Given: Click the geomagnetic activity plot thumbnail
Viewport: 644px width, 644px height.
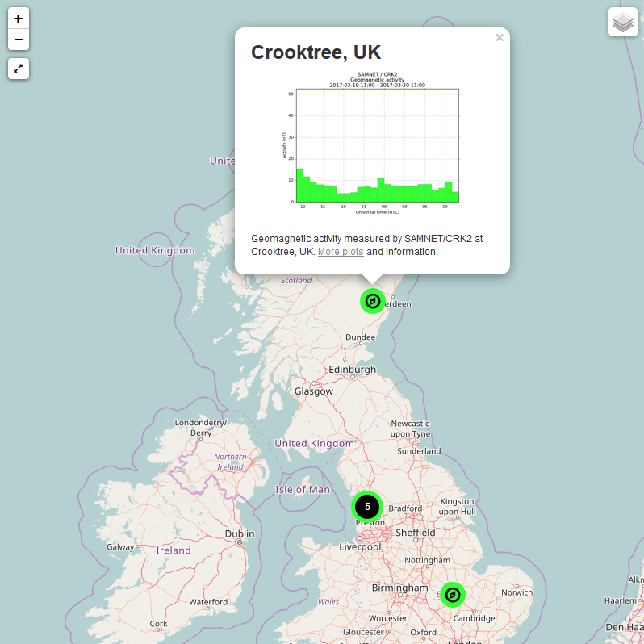Looking at the screenshot, I should [372, 144].
